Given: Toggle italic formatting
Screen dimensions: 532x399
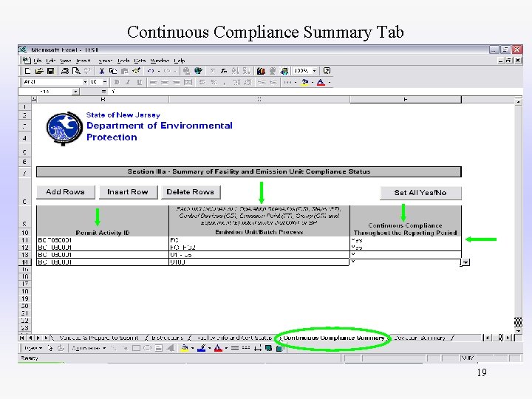Looking at the screenshot, I should click(128, 82).
